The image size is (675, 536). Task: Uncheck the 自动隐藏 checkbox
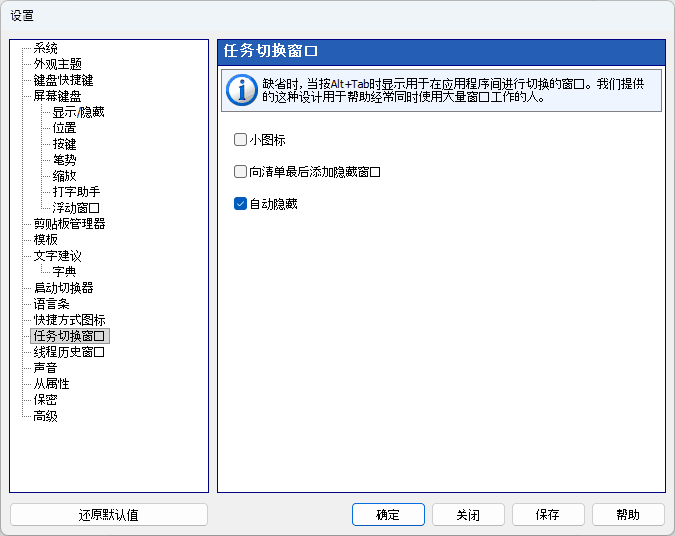click(x=240, y=204)
